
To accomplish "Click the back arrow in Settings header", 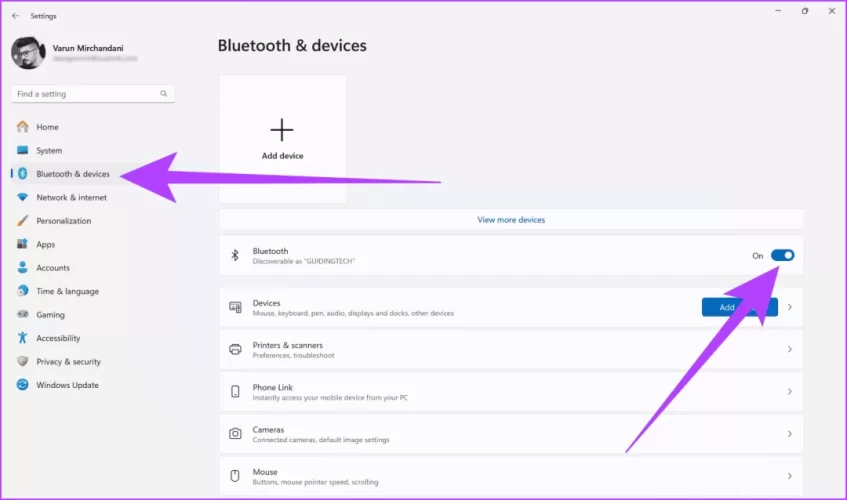I will 15,16.
